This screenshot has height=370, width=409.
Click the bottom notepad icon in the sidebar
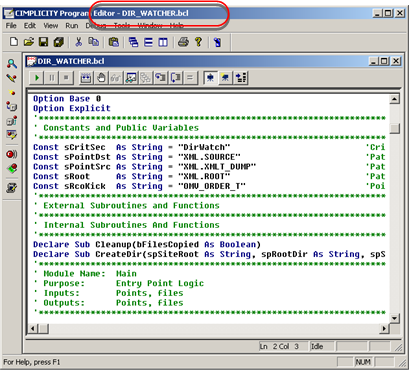point(12,188)
